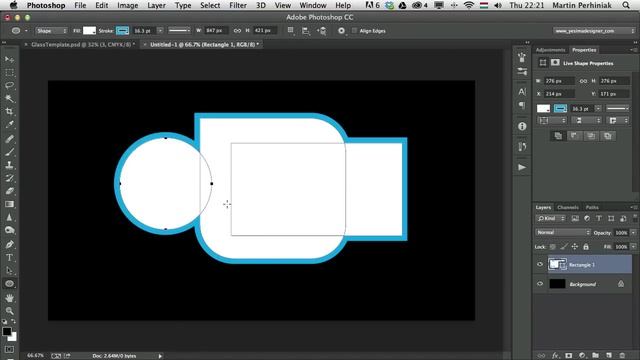
Task: Click the foreground color swatch
Action: click(x=7, y=331)
